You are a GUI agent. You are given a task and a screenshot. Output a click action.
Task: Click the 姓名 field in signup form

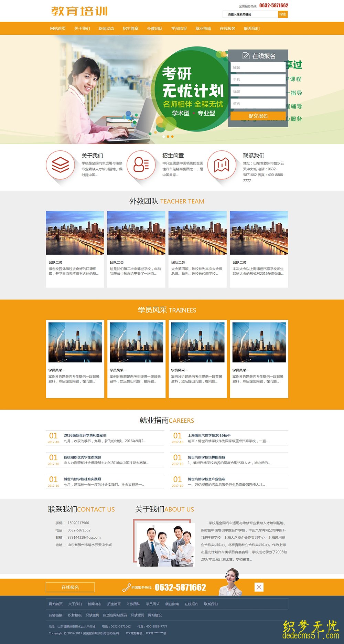[258, 67]
